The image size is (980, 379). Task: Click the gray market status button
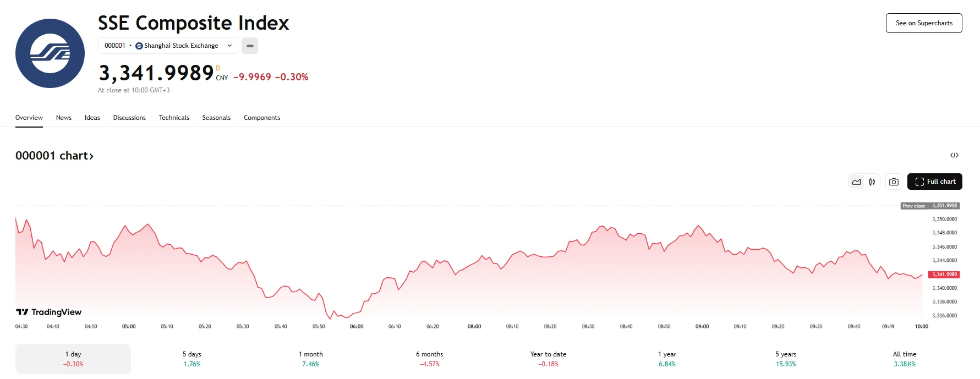tap(250, 46)
